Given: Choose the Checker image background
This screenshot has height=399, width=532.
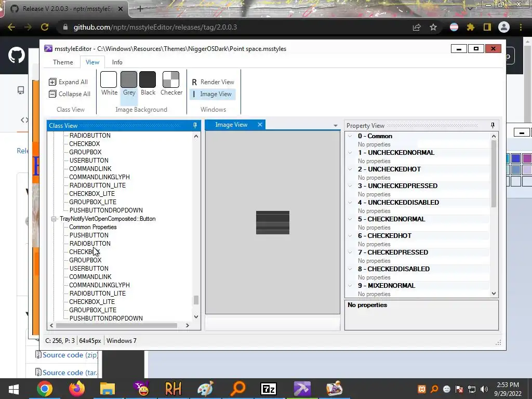Looking at the screenshot, I should [171, 84].
